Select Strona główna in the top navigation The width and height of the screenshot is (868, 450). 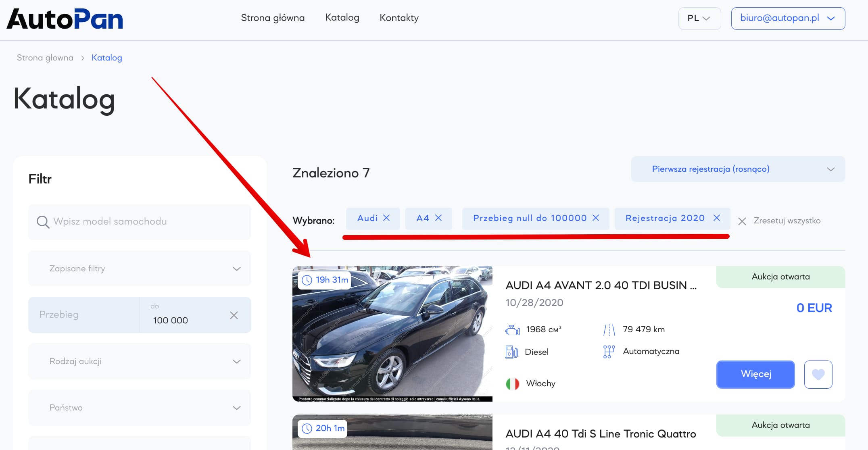[273, 18]
